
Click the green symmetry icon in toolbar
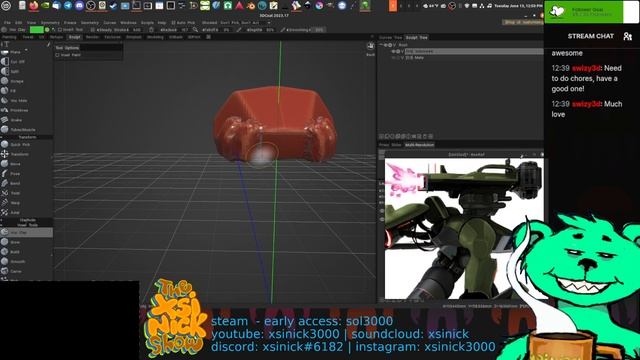(x=47, y=30)
